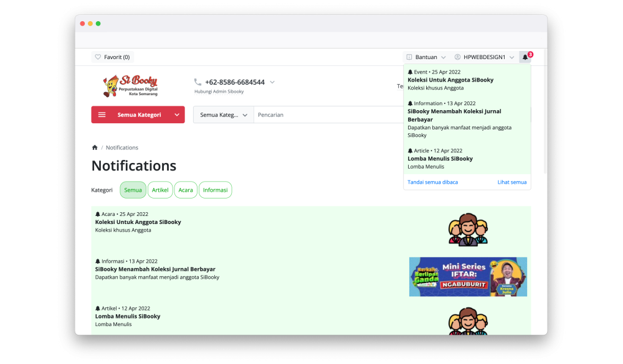Viewport: 623px width, 364px height.
Task: Click the Mini Series Iftar Ngabuburit banner
Action: pos(468,276)
